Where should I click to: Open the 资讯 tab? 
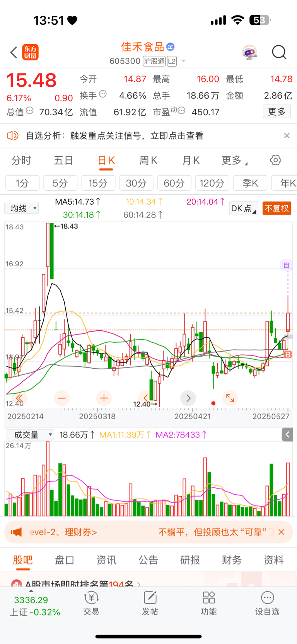(106, 560)
